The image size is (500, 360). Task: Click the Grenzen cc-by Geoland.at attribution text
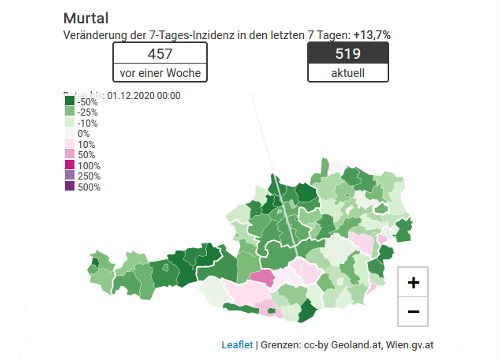click(347, 345)
